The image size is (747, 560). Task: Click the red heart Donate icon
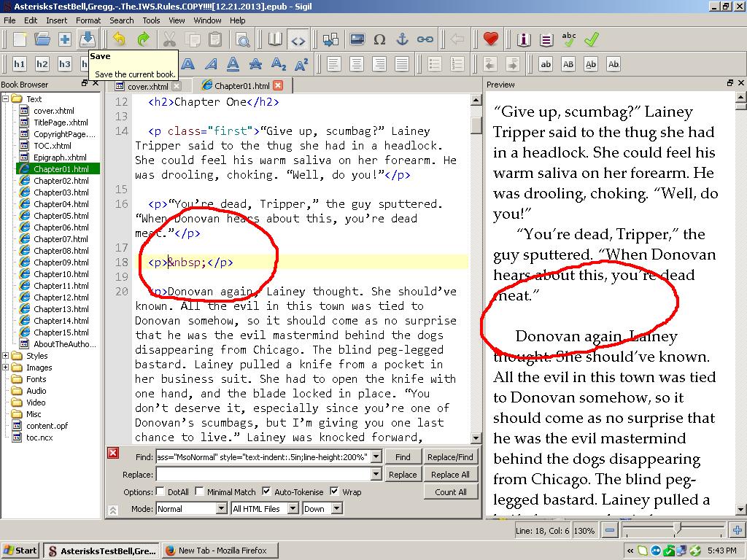491,39
